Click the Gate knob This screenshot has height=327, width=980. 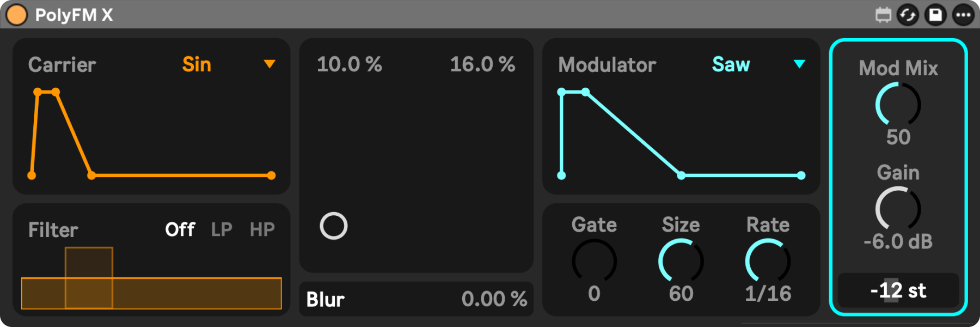point(594,262)
